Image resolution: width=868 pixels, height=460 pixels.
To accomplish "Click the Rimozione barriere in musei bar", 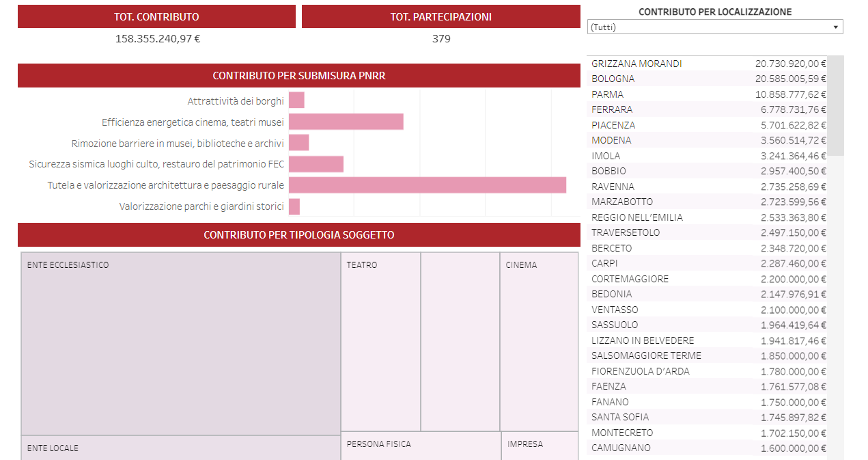I will 298,143.
